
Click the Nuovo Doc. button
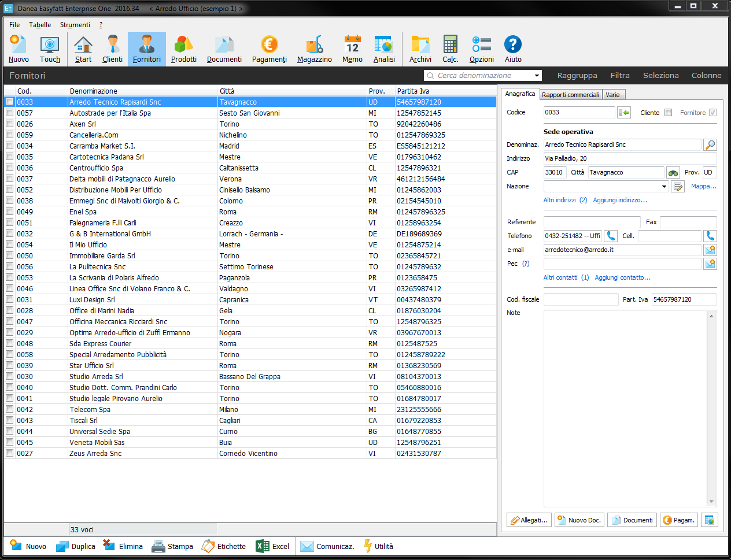point(579,520)
